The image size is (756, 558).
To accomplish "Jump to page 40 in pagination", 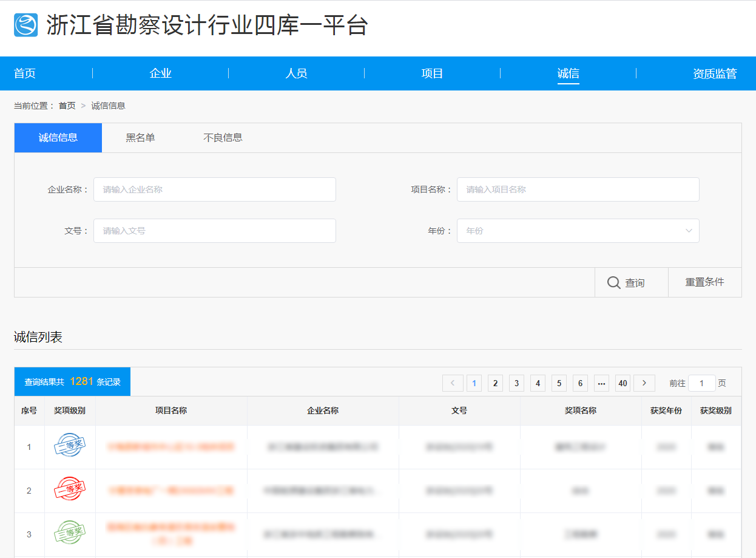I will [x=623, y=383].
